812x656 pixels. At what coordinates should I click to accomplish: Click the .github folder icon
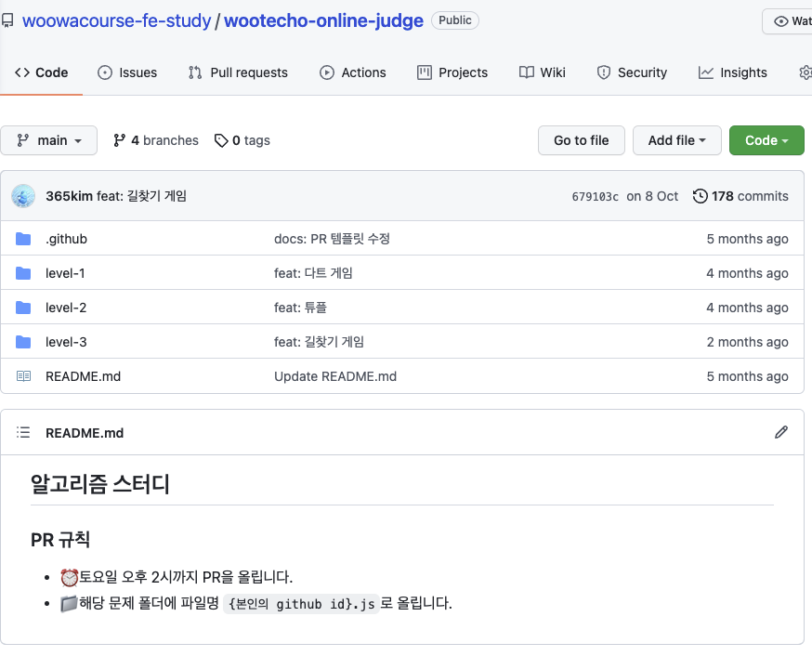click(x=23, y=239)
